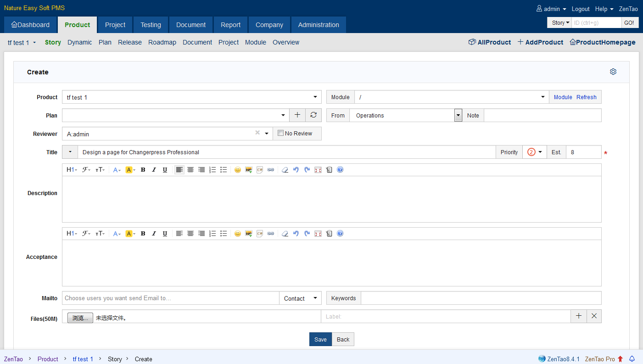Click the Save button
The width and height of the screenshot is (643, 364).
click(320, 339)
